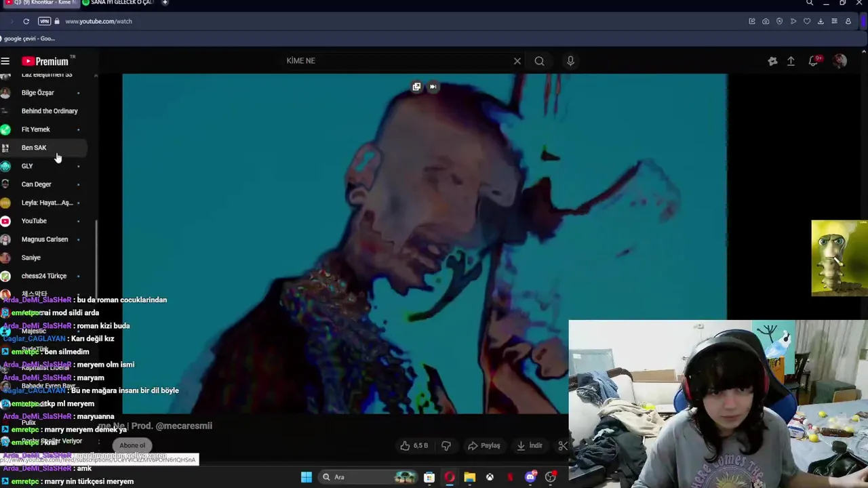Go to YouTube Premium home logo

[45, 61]
